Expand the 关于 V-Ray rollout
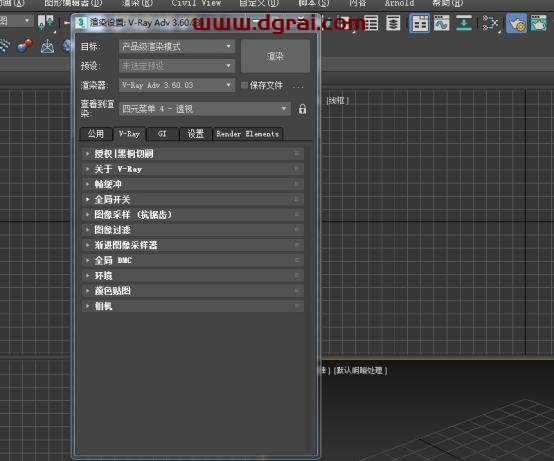Image resolution: width=554 pixels, height=461 pixels. (193, 169)
